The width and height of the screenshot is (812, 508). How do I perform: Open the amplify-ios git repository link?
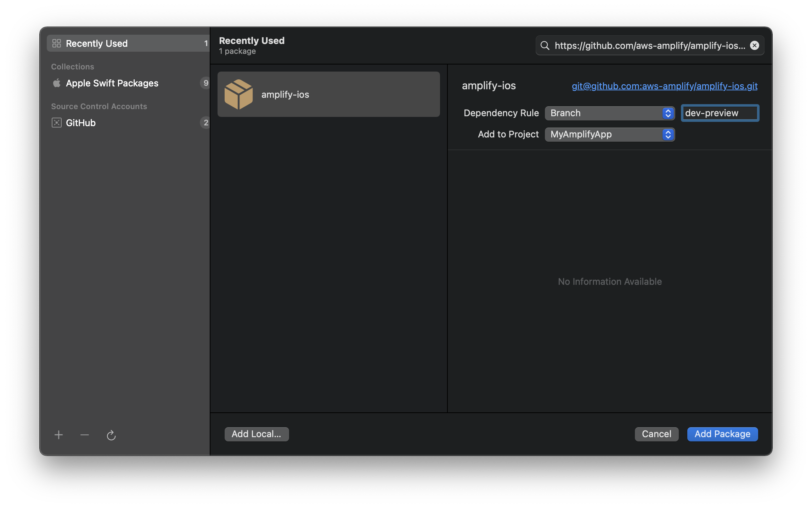tap(665, 86)
